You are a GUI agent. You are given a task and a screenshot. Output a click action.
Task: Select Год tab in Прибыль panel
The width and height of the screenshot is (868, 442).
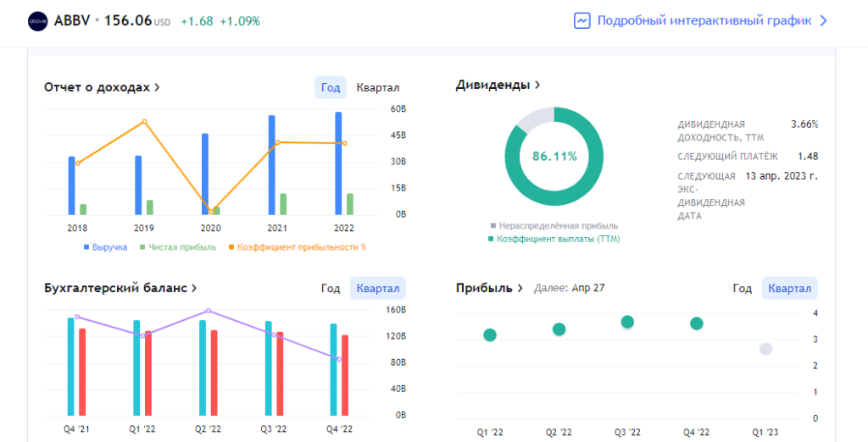743,288
